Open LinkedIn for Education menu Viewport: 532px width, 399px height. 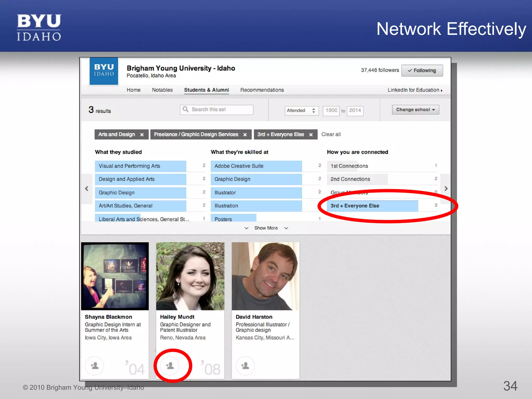(415, 90)
